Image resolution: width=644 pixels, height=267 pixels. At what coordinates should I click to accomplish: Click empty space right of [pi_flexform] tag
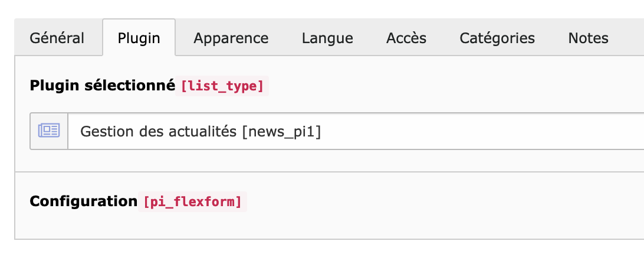tap(443, 201)
